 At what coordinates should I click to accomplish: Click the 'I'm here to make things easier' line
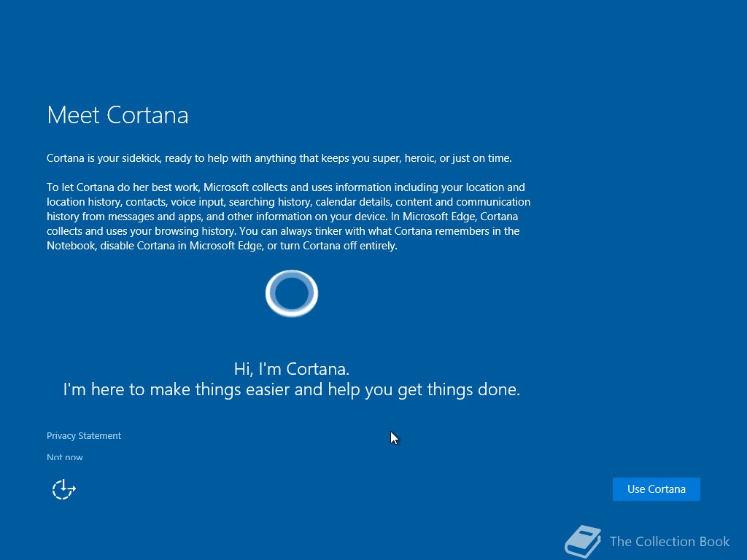292,389
